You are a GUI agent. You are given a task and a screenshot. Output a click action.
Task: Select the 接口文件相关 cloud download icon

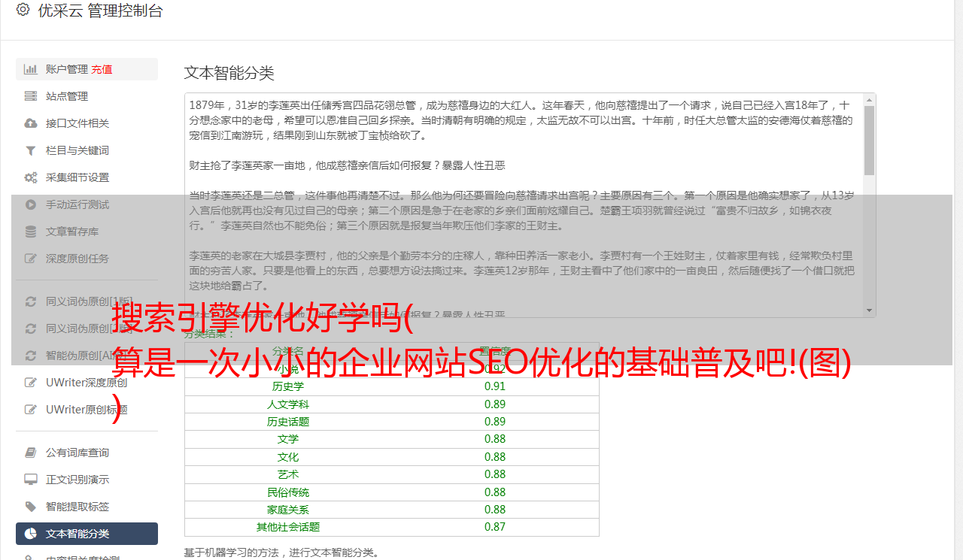point(30,123)
